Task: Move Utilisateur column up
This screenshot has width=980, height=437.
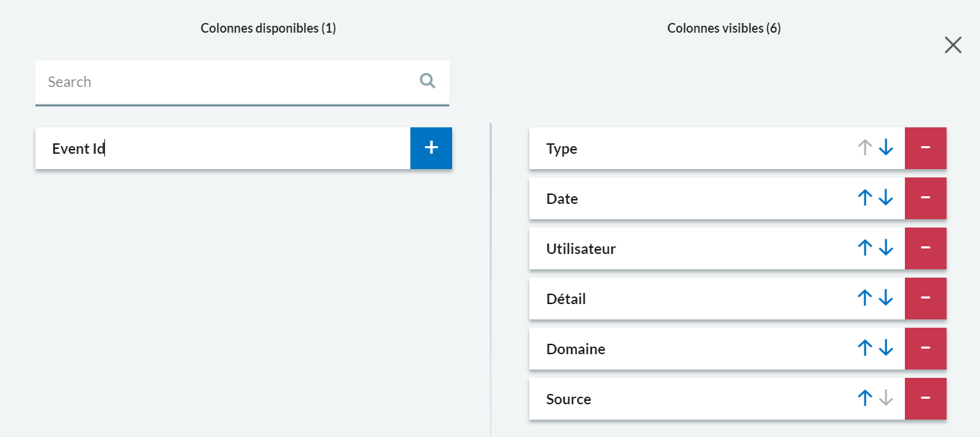Action: pyautogui.click(x=865, y=248)
